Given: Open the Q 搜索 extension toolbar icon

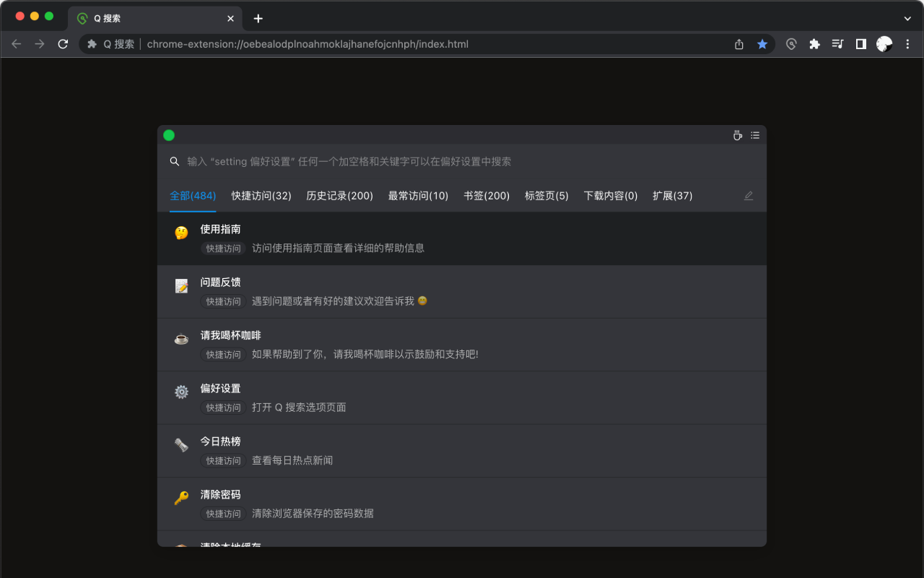Looking at the screenshot, I should pos(791,44).
